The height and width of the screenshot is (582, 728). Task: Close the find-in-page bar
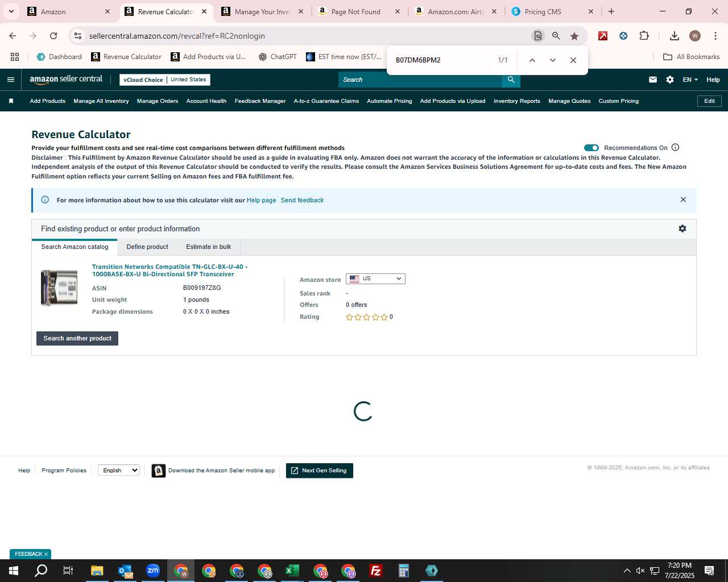coord(573,60)
